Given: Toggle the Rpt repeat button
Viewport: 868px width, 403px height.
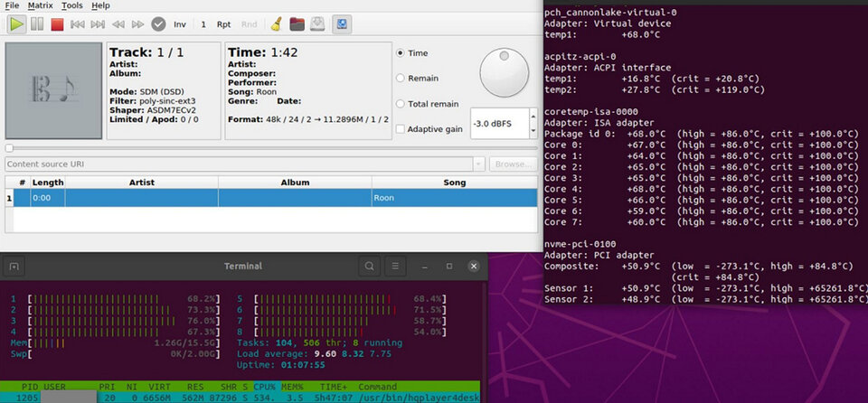Looking at the screenshot, I should coord(223,24).
